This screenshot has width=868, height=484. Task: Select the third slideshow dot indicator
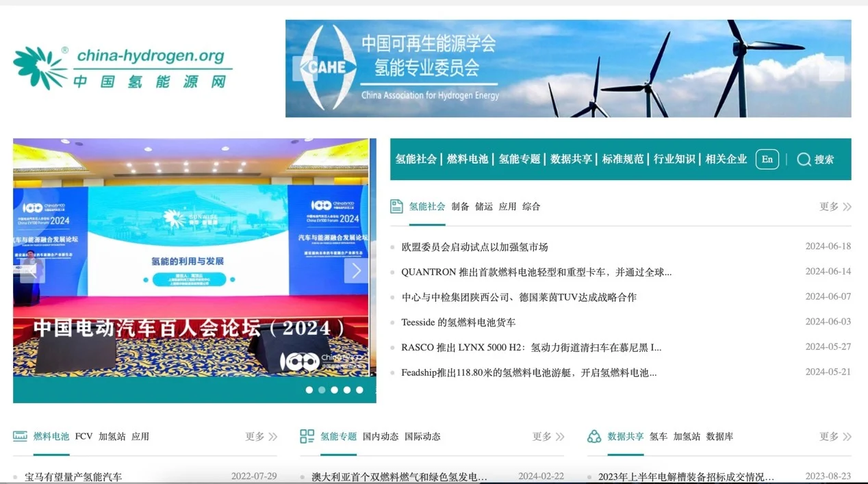[334, 390]
